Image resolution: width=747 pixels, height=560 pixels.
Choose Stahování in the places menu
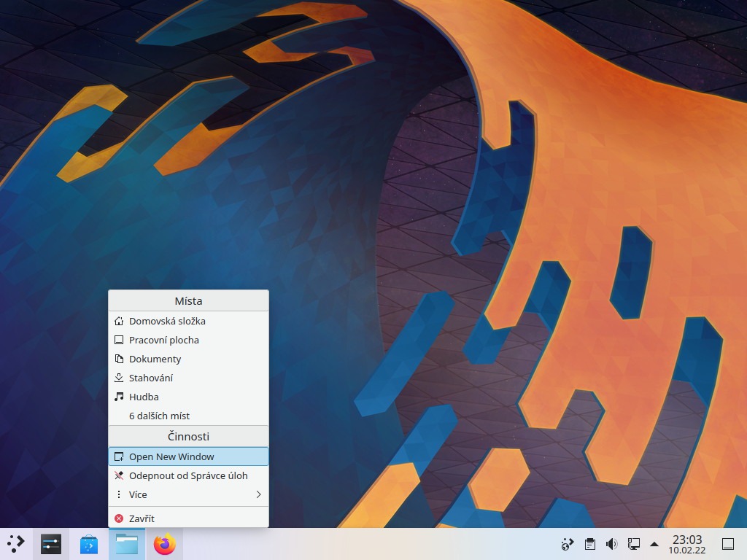coord(189,378)
